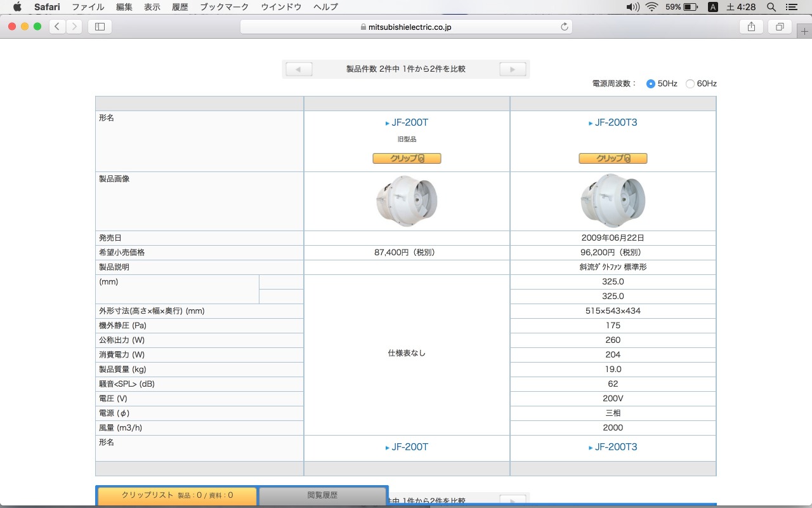Screen dimensions: 812x508
Task: Clip the JF-200T3 product
Action: point(613,158)
